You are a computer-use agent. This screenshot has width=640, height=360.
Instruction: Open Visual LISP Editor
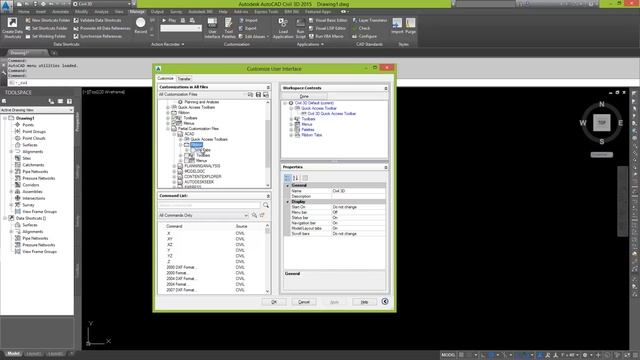(327, 28)
